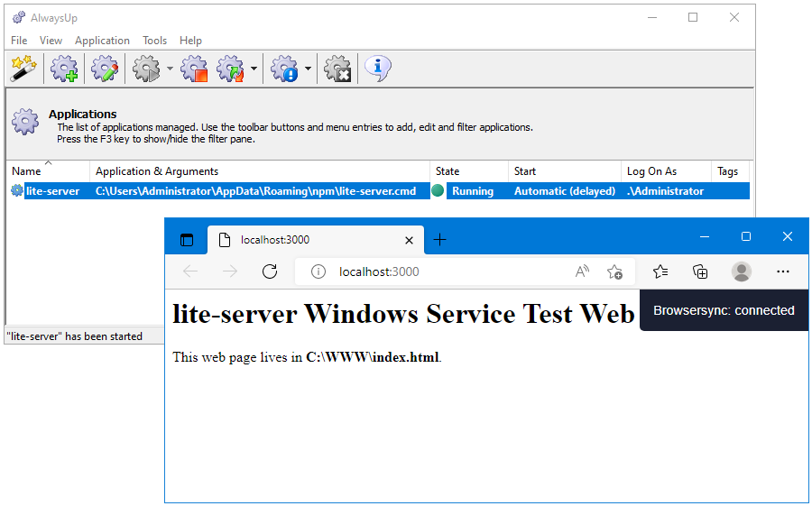Click the Automatic (delayed) start cell
This screenshot has height=506, width=812.
pyautogui.click(x=565, y=191)
